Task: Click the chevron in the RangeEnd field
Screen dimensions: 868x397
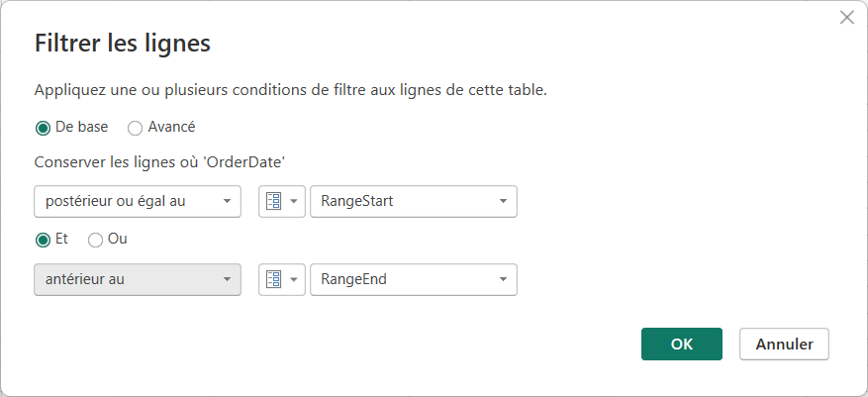Action: pyautogui.click(x=503, y=279)
